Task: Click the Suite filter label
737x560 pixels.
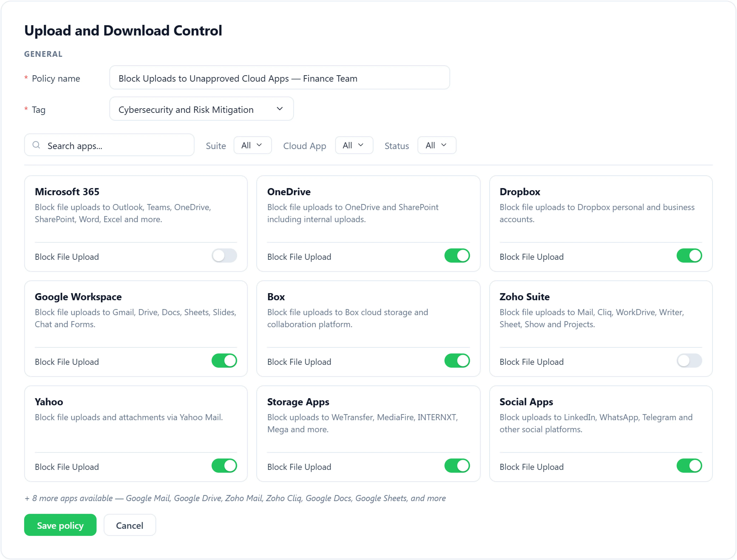Action: (x=216, y=146)
